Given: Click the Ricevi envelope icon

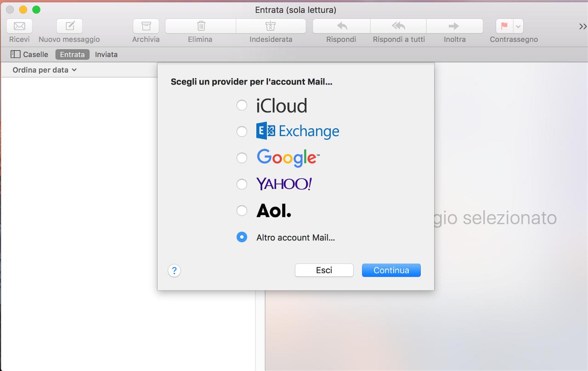Looking at the screenshot, I should [19, 26].
